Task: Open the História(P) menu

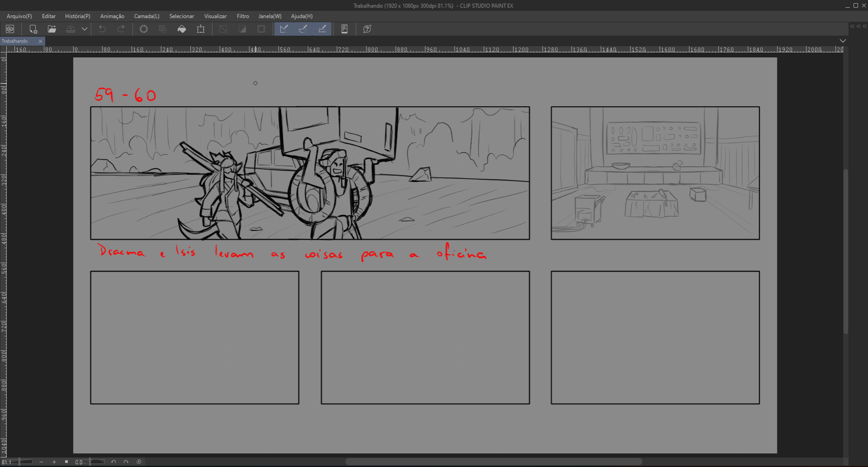Action: tap(78, 16)
